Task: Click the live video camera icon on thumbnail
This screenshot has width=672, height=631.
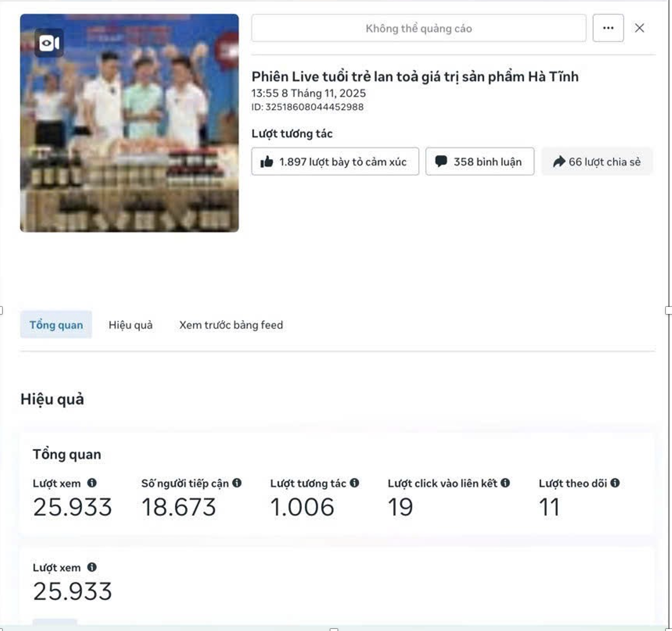Action: pos(49,43)
